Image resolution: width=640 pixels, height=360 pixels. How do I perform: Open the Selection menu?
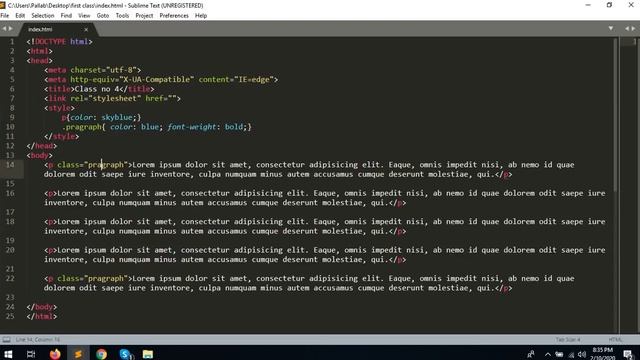[x=42, y=16]
